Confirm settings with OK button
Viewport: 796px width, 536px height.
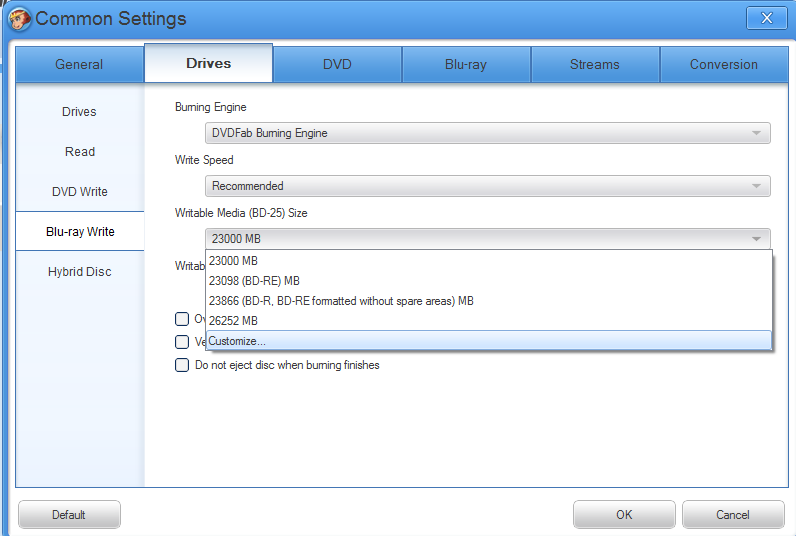tap(624, 515)
